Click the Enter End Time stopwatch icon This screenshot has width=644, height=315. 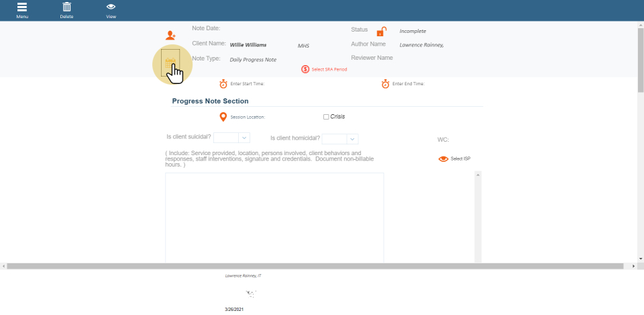[x=386, y=84]
